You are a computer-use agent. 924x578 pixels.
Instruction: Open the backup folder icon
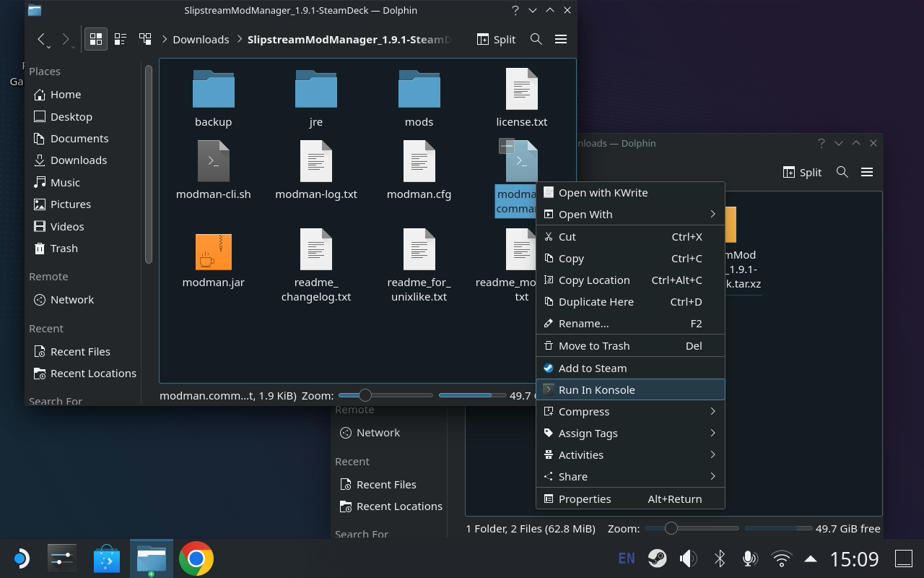(214, 89)
